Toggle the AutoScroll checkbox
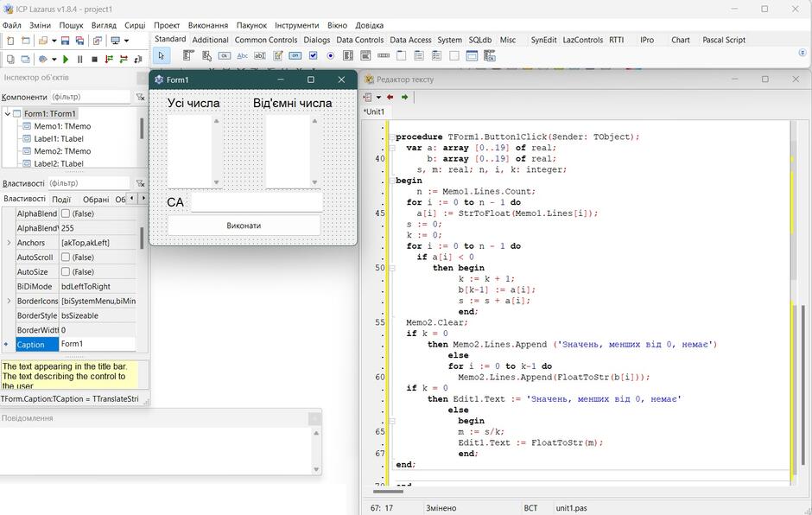This screenshot has height=515, width=812. coord(66,257)
